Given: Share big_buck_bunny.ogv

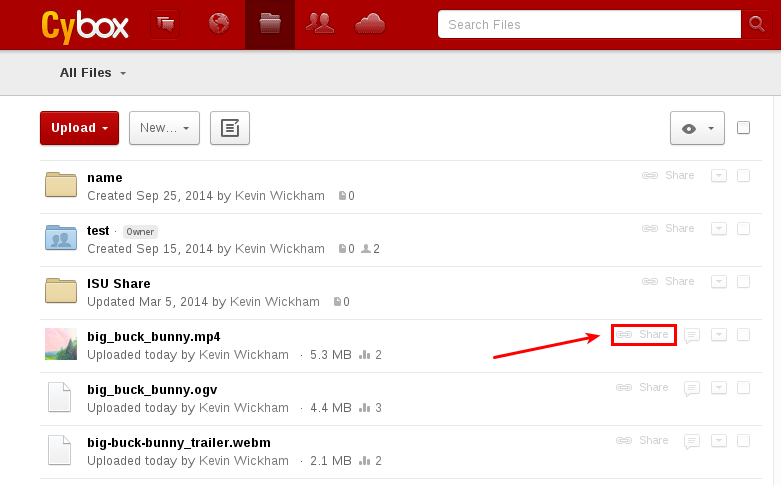Looking at the screenshot, I should click(x=642, y=387).
